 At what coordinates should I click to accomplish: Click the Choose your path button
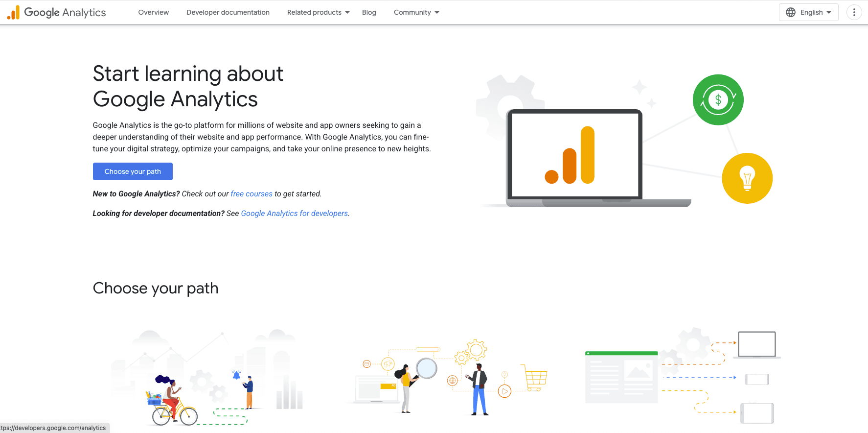[133, 171]
